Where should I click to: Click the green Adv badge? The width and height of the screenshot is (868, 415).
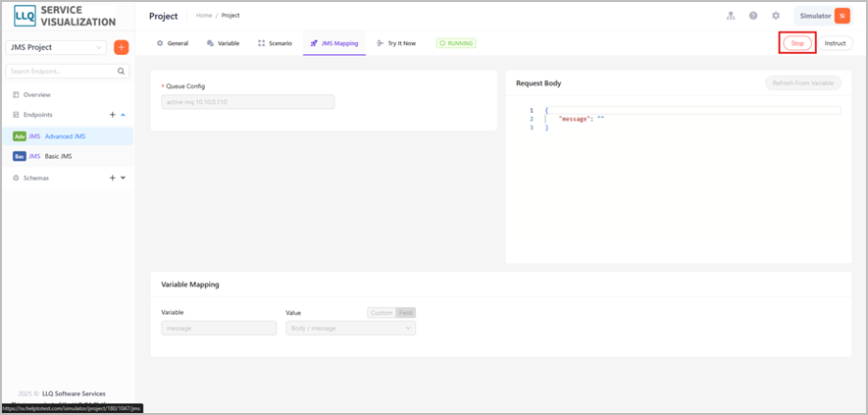coord(20,136)
